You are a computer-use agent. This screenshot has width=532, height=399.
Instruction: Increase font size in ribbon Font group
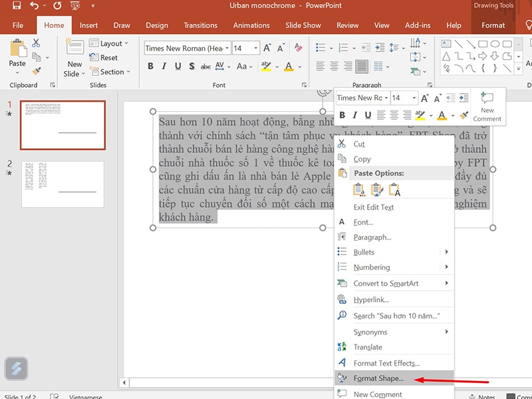pos(267,48)
